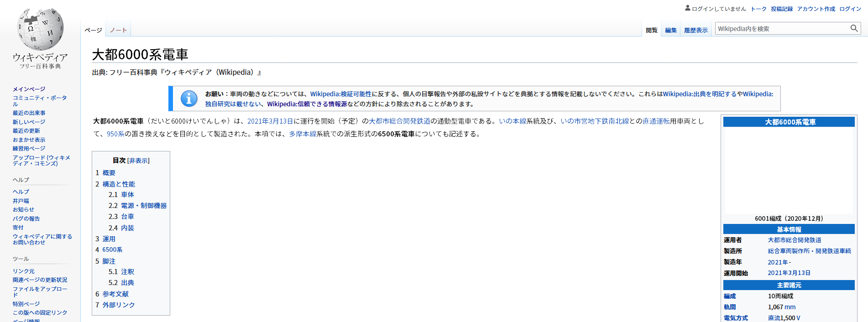Click the magnifying glass search icon

point(854,29)
